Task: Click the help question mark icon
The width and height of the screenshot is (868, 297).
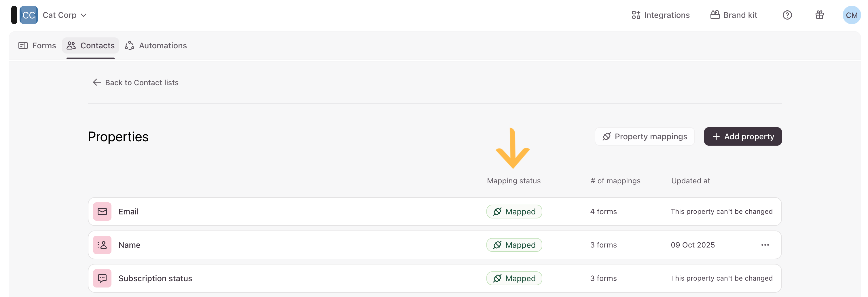Action: click(787, 15)
